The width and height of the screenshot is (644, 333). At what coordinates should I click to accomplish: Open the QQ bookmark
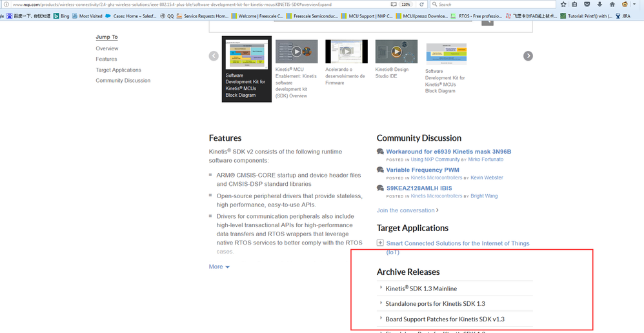[x=166, y=16]
